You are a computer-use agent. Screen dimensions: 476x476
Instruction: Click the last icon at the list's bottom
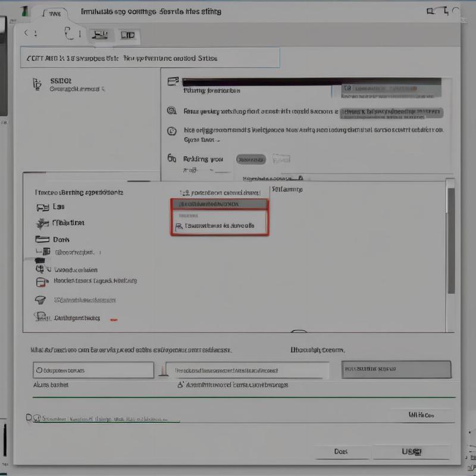click(41, 318)
